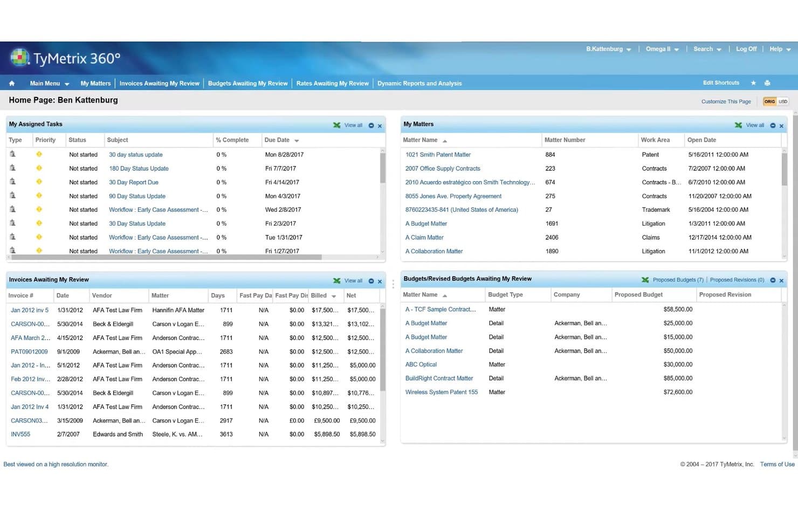The height and width of the screenshot is (532, 798).
Task: Open the B.Kattenburg user dropdown
Action: [x=609, y=49]
